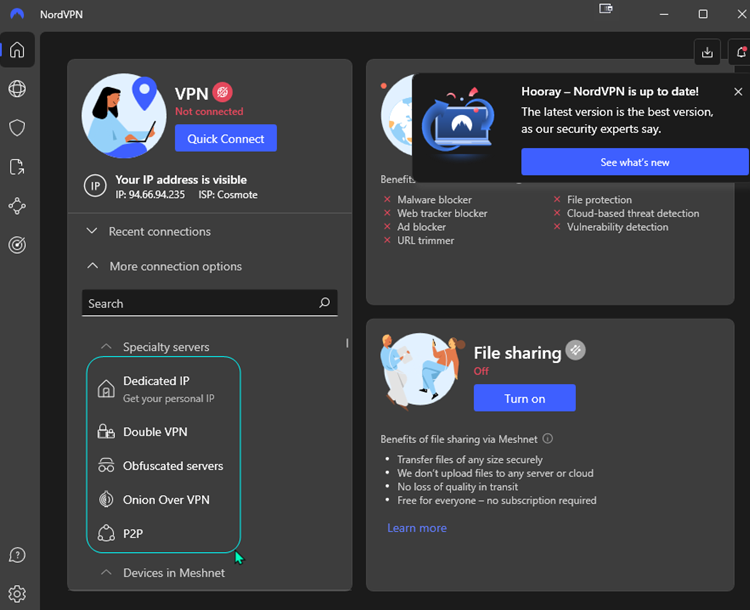This screenshot has width=750, height=610.
Task: Open Learn more link for Meshnet
Action: coord(417,528)
